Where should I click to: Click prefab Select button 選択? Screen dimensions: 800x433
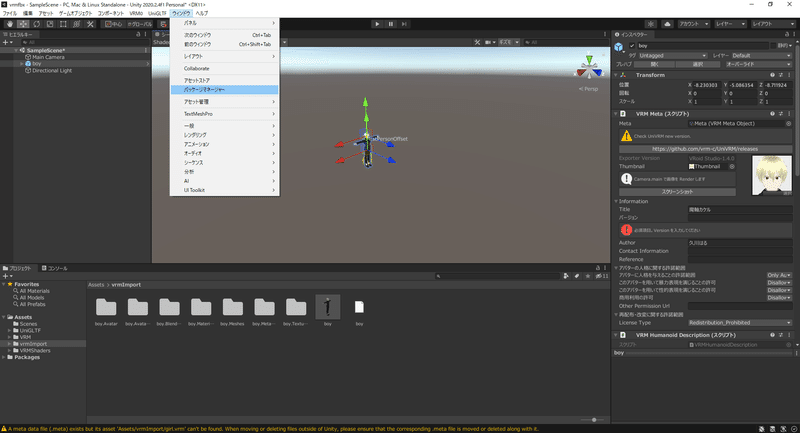point(698,64)
